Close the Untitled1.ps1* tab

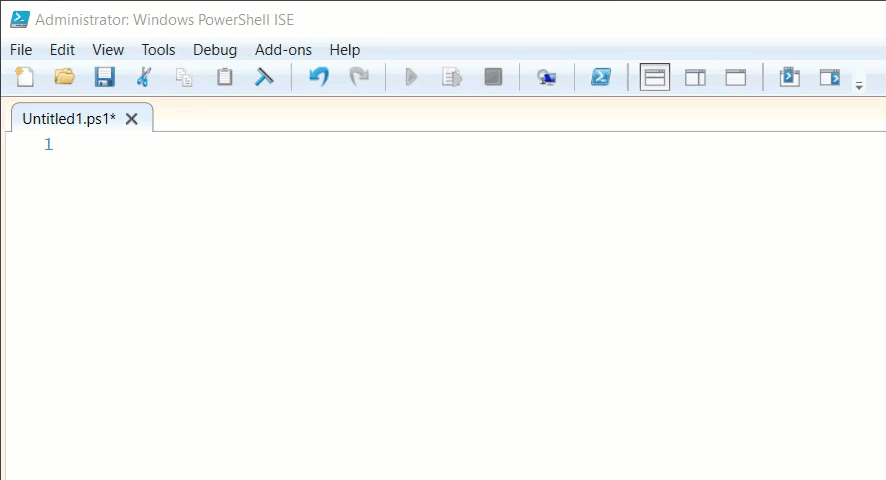[x=132, y=119]
